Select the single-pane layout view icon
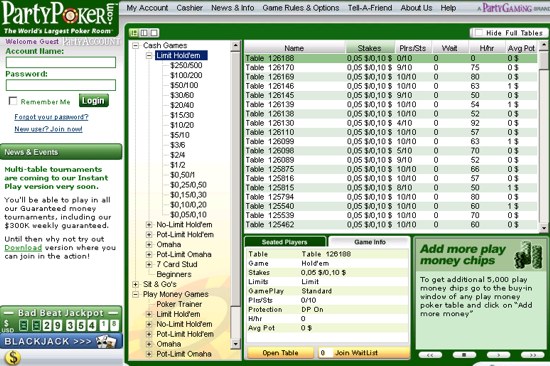 point(154,33)
